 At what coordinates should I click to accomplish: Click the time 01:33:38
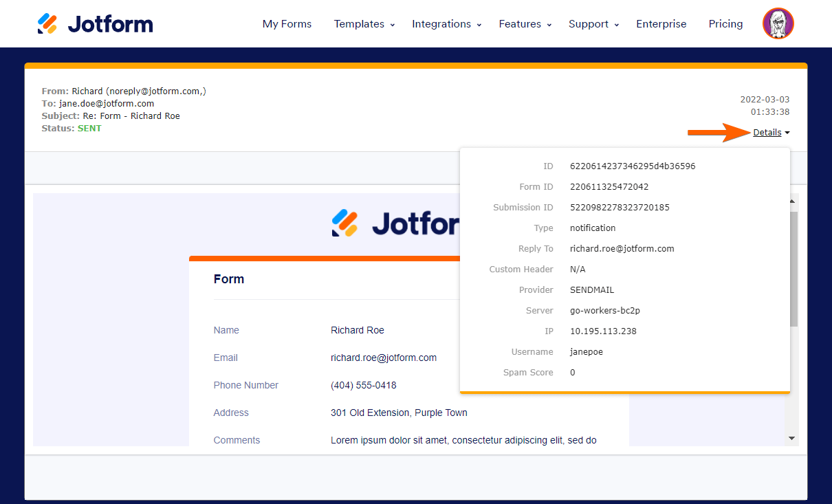770,112
